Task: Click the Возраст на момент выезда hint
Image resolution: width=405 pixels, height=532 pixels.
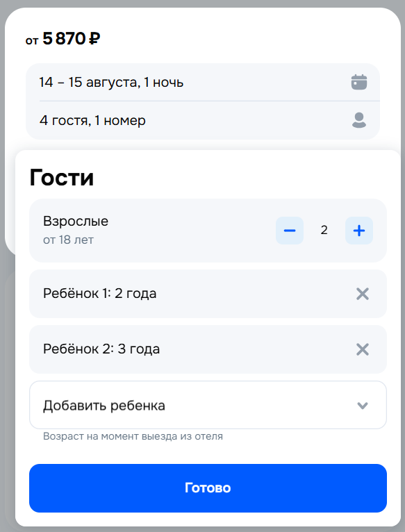Action: pyautogui.click(x=133, y=436)
